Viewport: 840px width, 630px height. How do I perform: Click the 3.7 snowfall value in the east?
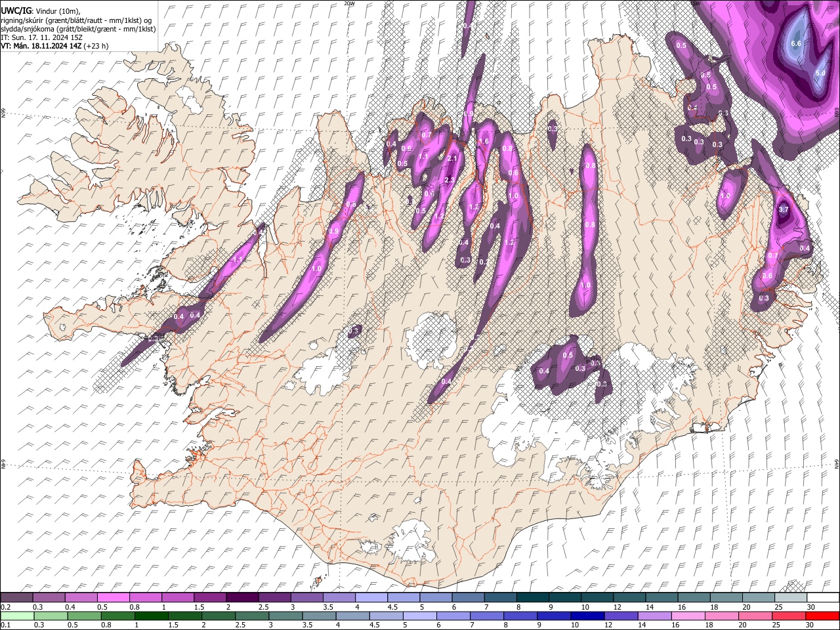[x=783, y=209]
